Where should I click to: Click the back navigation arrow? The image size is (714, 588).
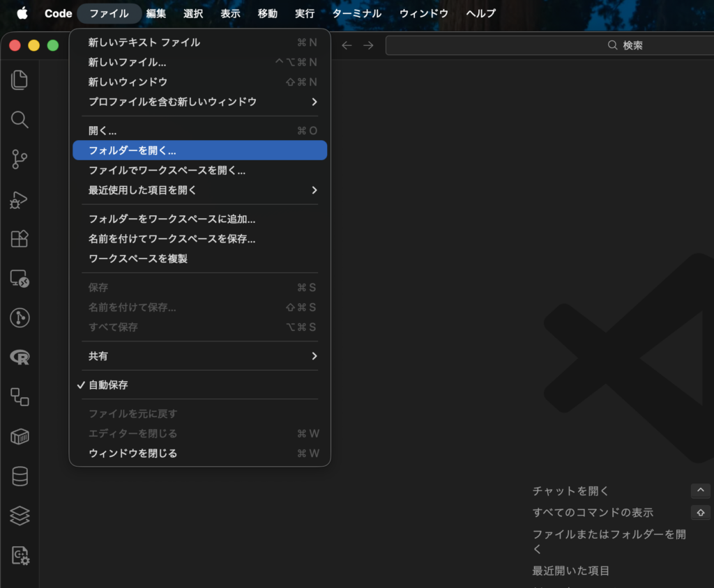point(347,45)
